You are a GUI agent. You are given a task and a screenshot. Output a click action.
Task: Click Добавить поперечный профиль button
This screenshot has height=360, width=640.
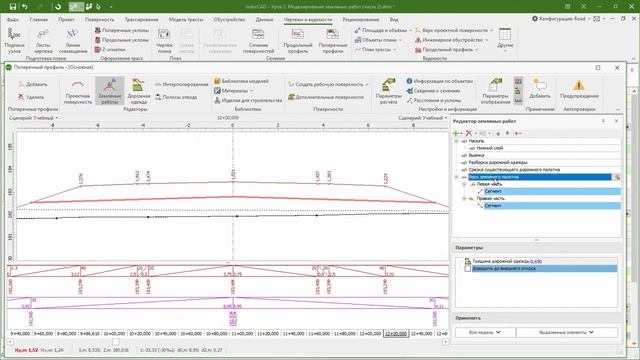(33, 84)
